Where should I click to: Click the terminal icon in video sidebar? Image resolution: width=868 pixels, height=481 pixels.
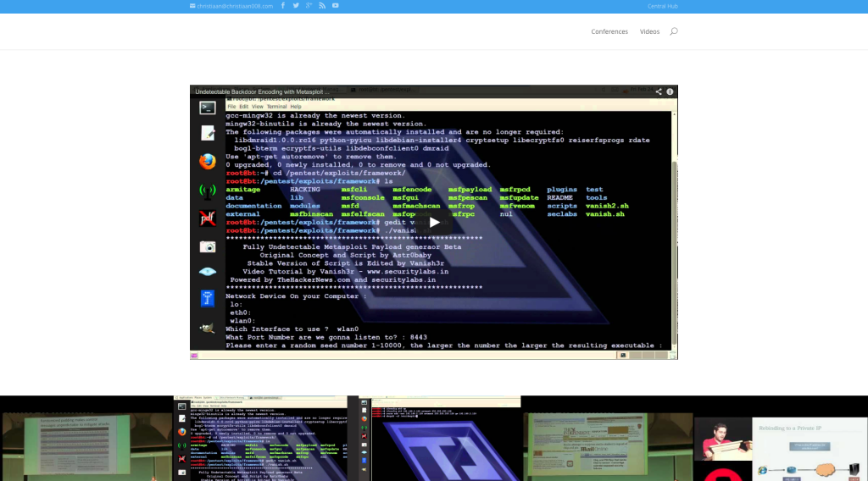(x=208, y=108)
